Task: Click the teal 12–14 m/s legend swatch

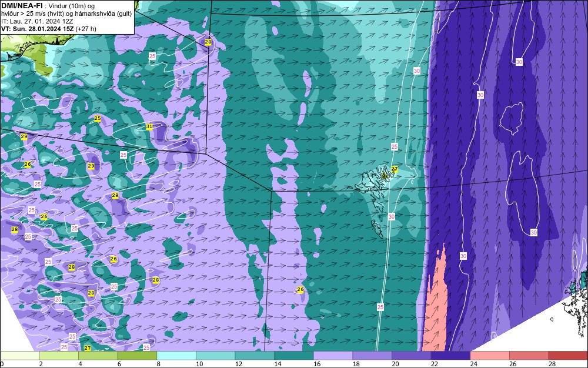Action: coord(255,356)
